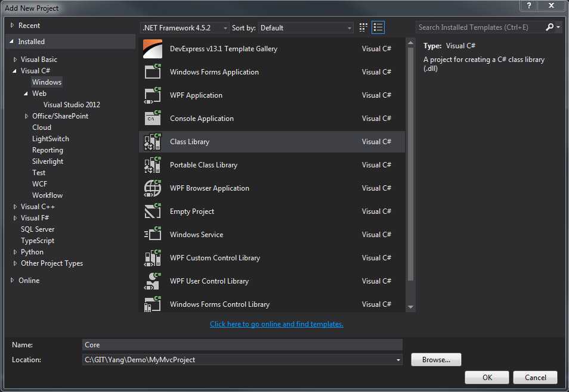Click the Browse... button

click(436, 360)
